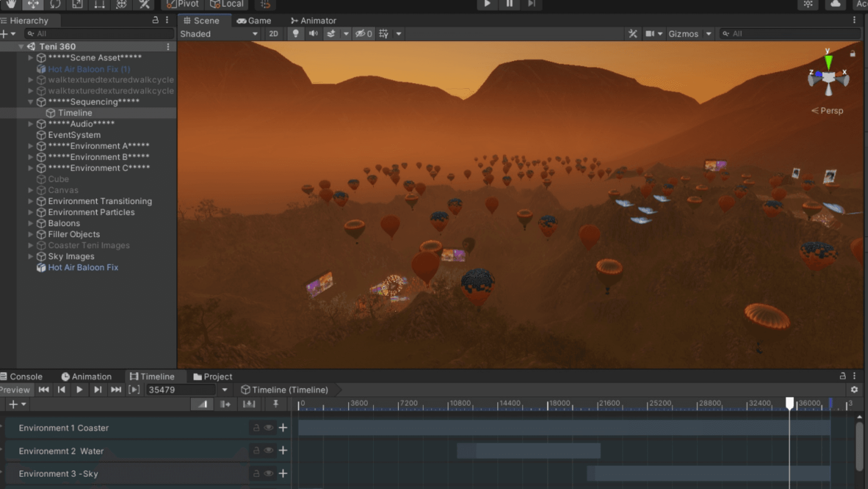Toggle scene lighting with the lightbulb icon
This screenshot has height=489, width=868.
(x=295, y=34)
